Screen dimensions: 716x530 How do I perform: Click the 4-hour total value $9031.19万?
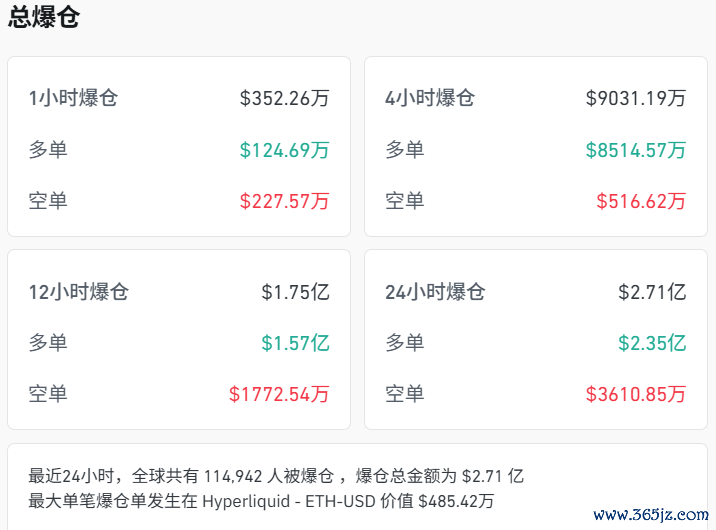636,98
